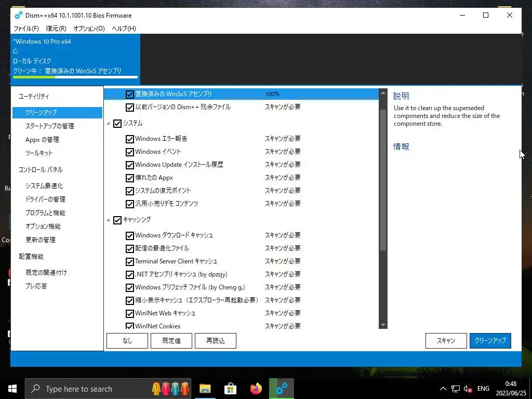Uncheck WinINet Cookies checkbox
Viewport: 532px width, 399px height.
[129, 326]
